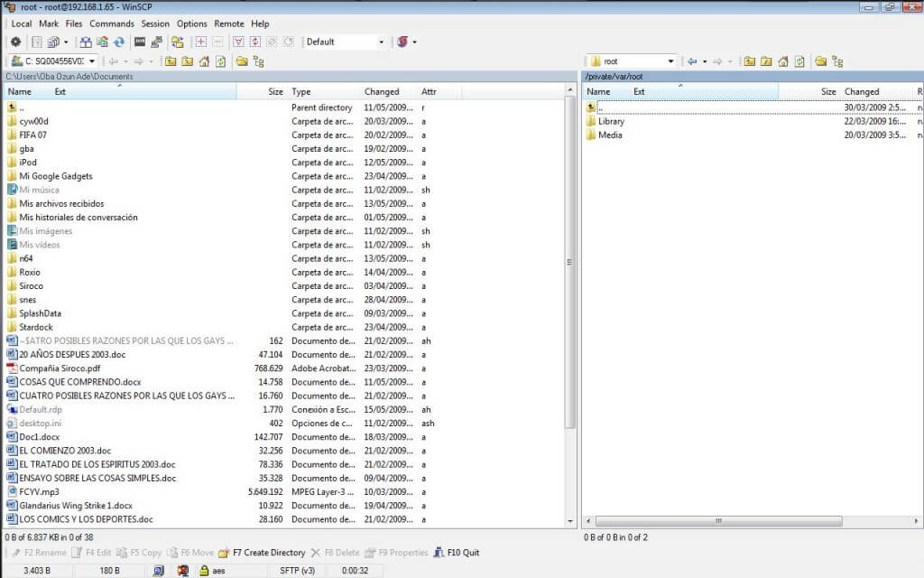The width and height of the screenshot is (924, 578).
Task: Click the aes lock icon in status bar
Action: (204, 571)
